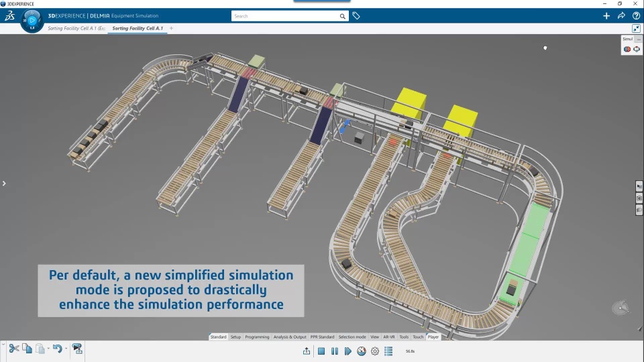Open the player settings gear
This screenshot has height=362, width=644.
pos(375,351)
